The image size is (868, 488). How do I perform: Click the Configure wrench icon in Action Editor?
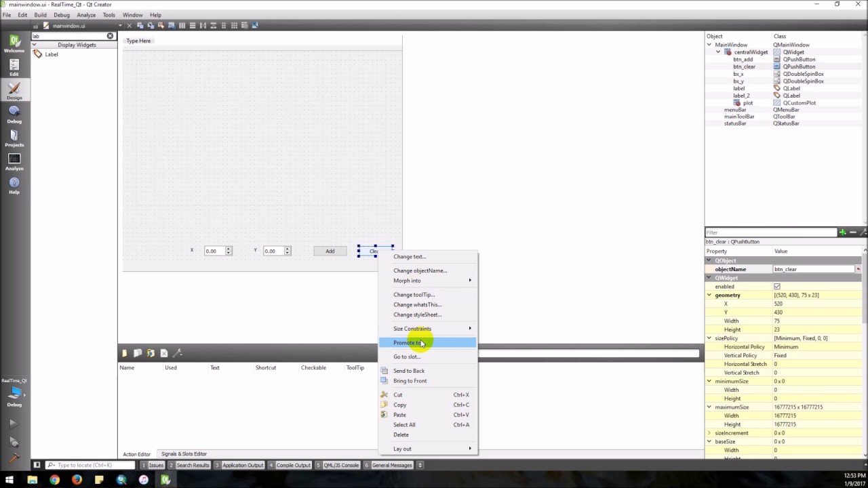pos(178,353)
